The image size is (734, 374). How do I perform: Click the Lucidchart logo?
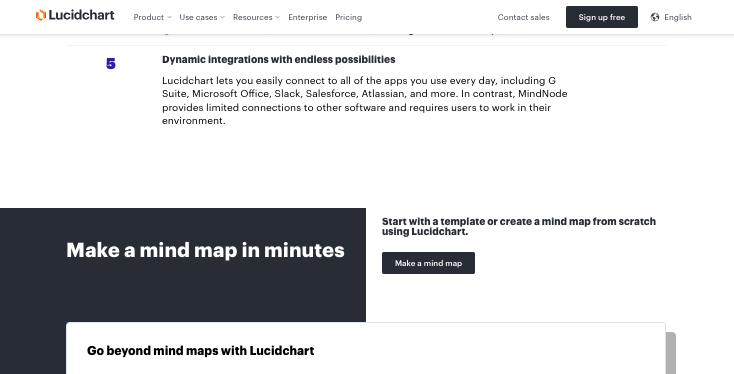coord(75,15)
